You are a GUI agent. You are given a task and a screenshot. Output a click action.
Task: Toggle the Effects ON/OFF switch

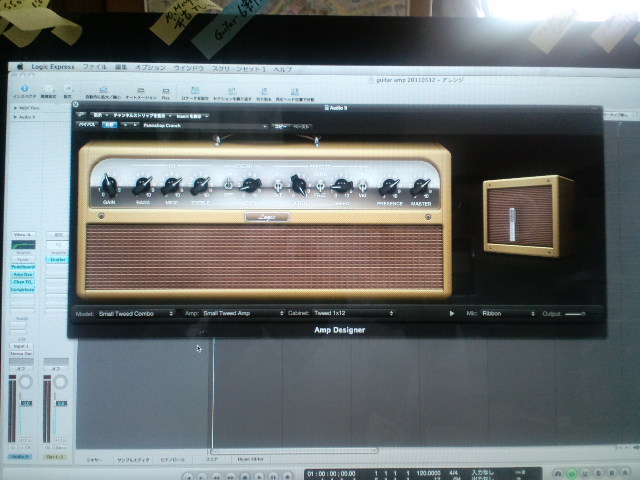[278, 187]
